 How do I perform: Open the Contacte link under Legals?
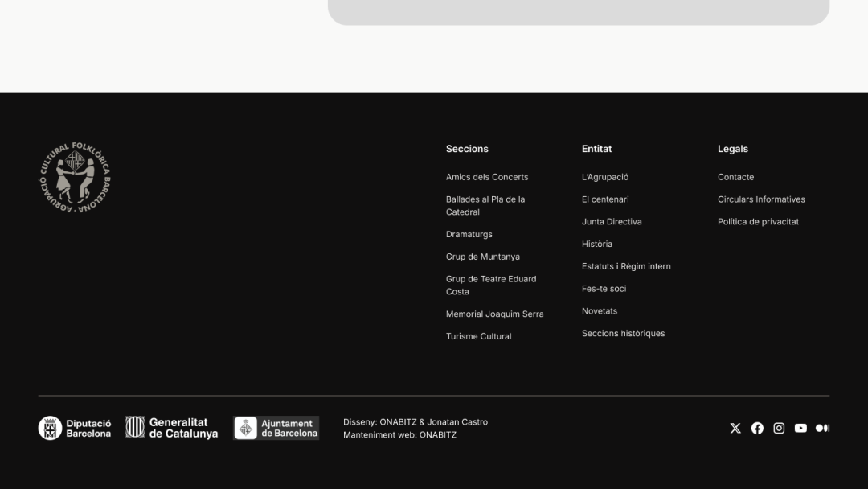click(735, 177)
